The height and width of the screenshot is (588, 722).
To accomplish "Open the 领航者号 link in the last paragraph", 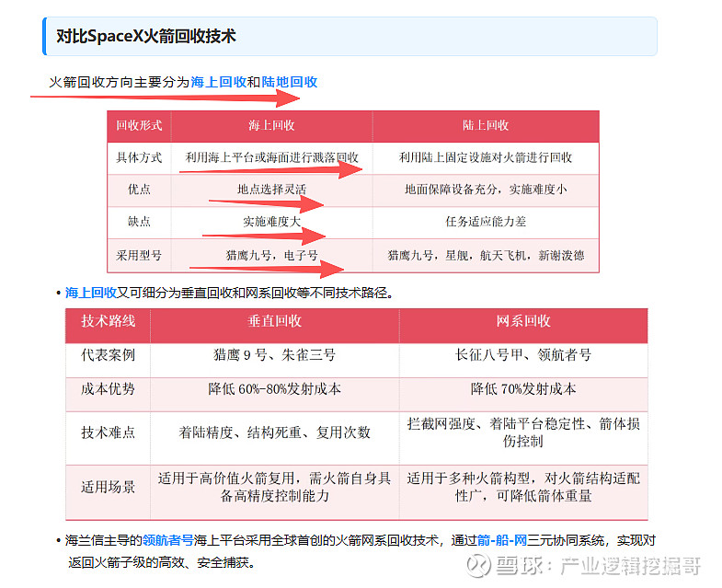I will coord(168,540).
